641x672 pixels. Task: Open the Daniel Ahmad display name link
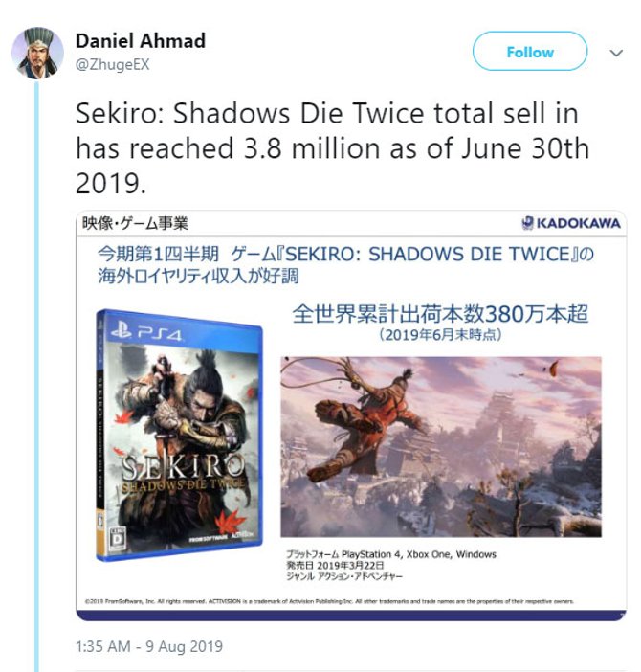click(141, 41)
